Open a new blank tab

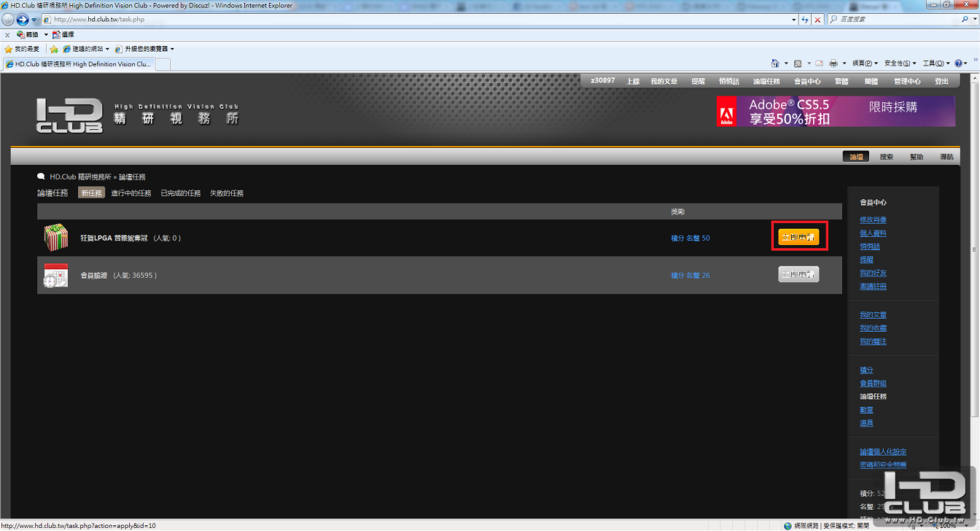pos(163,63)
